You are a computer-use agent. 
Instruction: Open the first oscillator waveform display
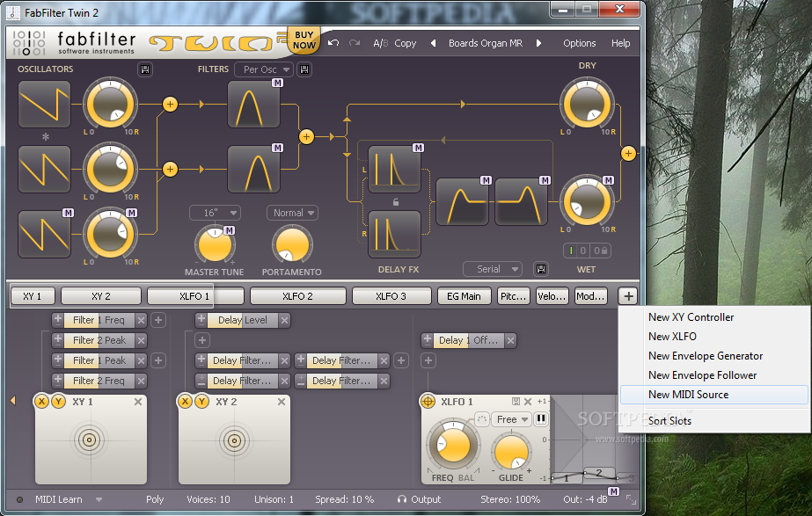pyautogui.click(x=45, y=104)
